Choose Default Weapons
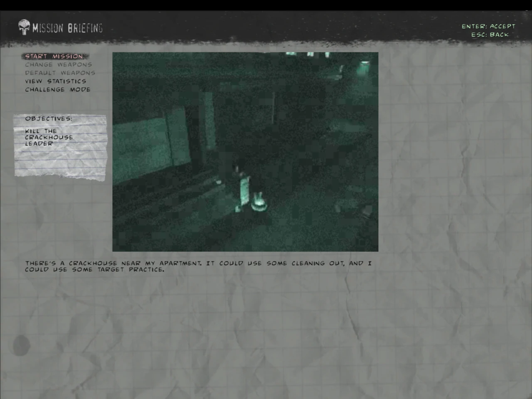532x399 pixels. point(60,73)
